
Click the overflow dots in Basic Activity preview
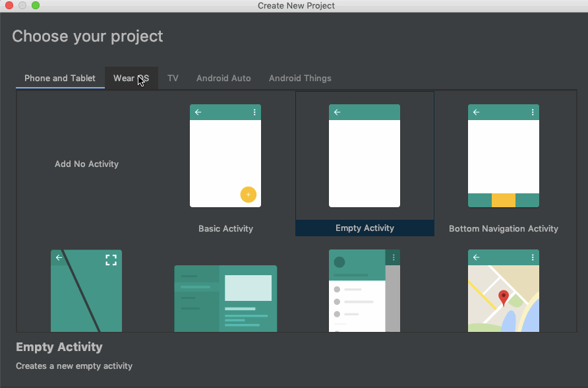254,112
